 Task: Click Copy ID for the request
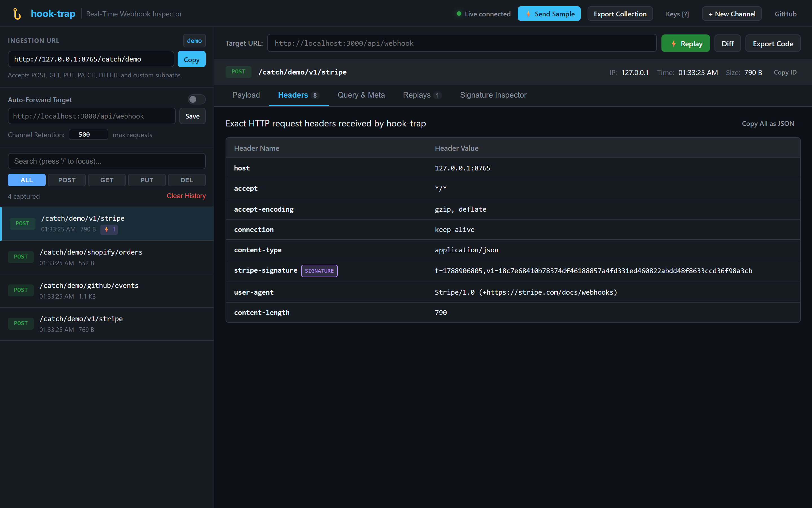tap(785, 72)
